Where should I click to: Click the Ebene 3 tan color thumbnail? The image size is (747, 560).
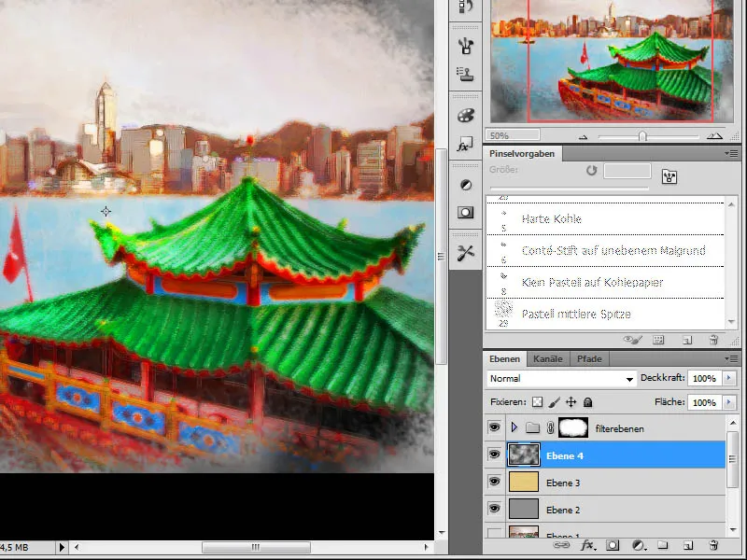tap(524, 482)
